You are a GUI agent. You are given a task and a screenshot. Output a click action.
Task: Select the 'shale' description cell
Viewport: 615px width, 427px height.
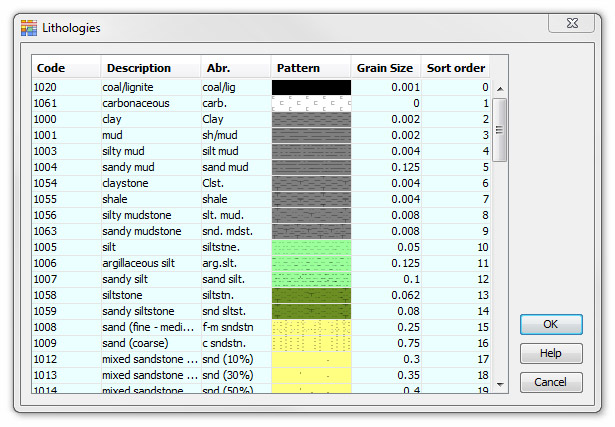(151, 200)
